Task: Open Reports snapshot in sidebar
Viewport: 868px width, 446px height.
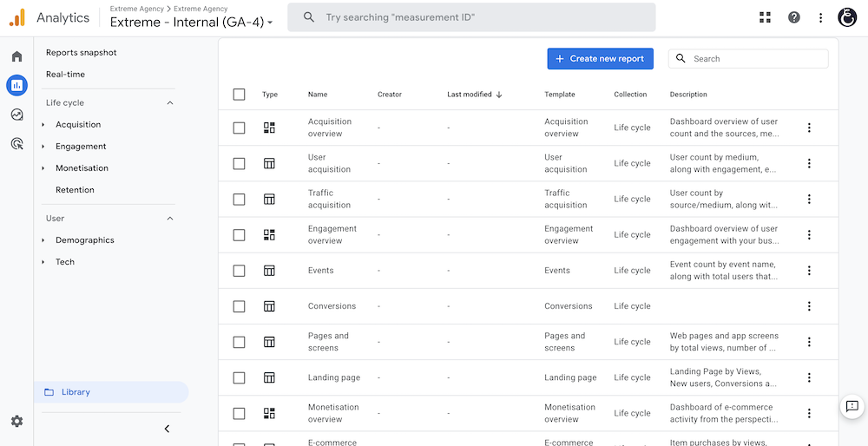Action: (82, 53)
